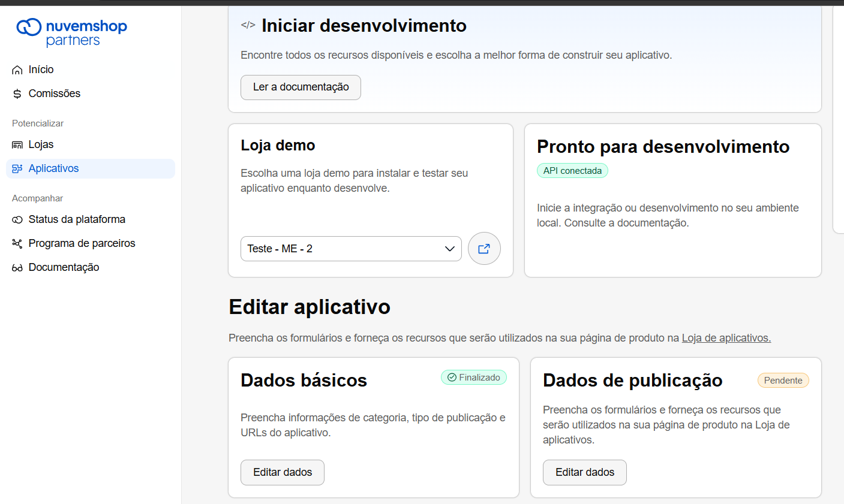The width and height of the screenshot is (844, 504).
Task: Open Comissões in the sidebar
Action: point(91,93)
